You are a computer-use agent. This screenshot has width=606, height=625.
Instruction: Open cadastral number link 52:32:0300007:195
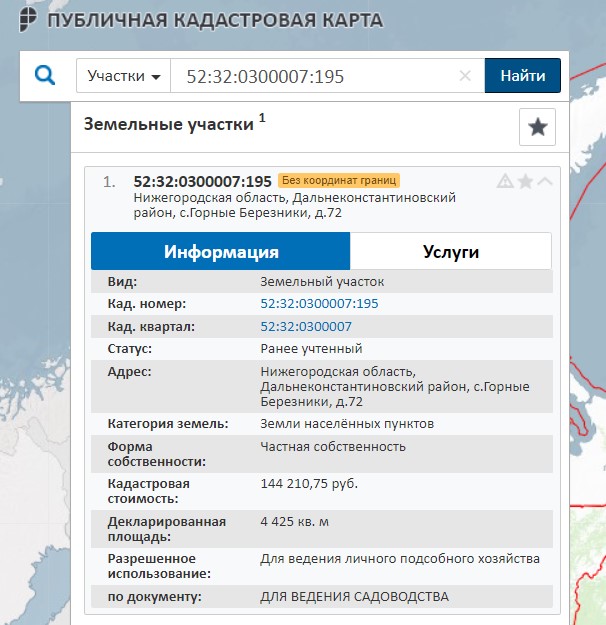[x=319, y=304]
